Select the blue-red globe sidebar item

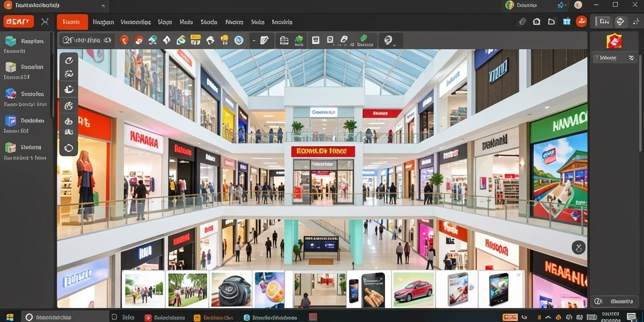(10, 93)
